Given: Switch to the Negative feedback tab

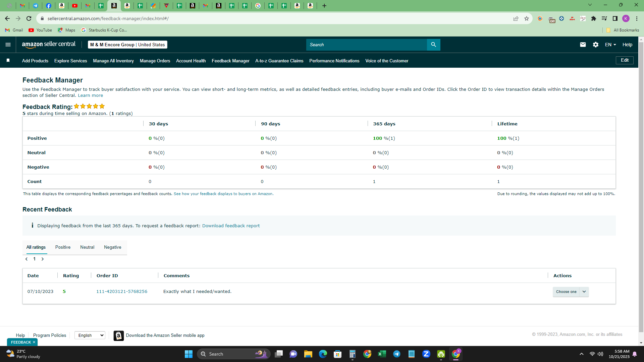Looking at the screenshot, I should 113,247.
